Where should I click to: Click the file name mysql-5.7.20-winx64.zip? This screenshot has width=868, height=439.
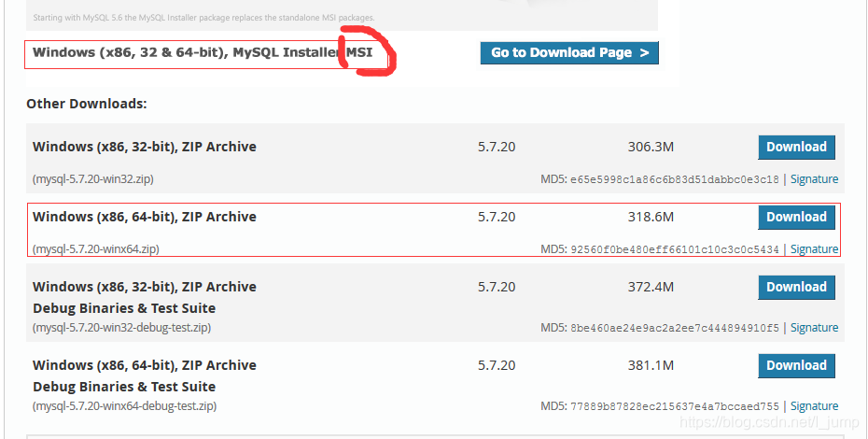tap(96, 248)
